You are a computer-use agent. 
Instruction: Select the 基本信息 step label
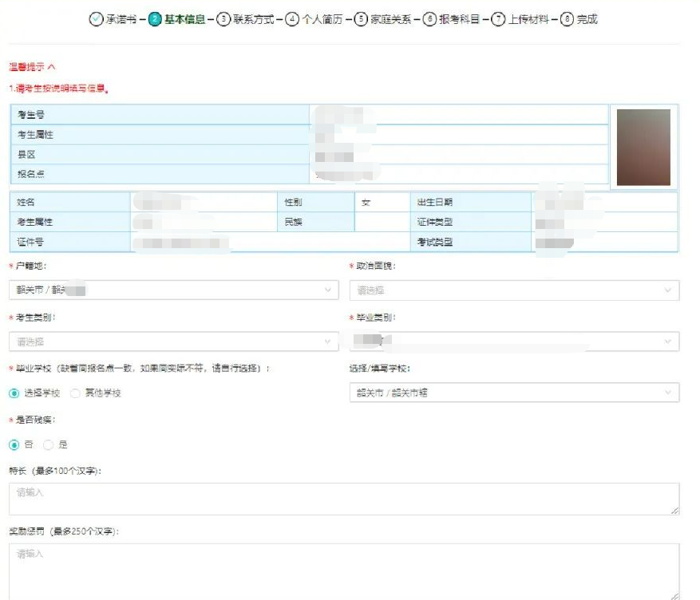pyautogui.click(x=185, y=19)
